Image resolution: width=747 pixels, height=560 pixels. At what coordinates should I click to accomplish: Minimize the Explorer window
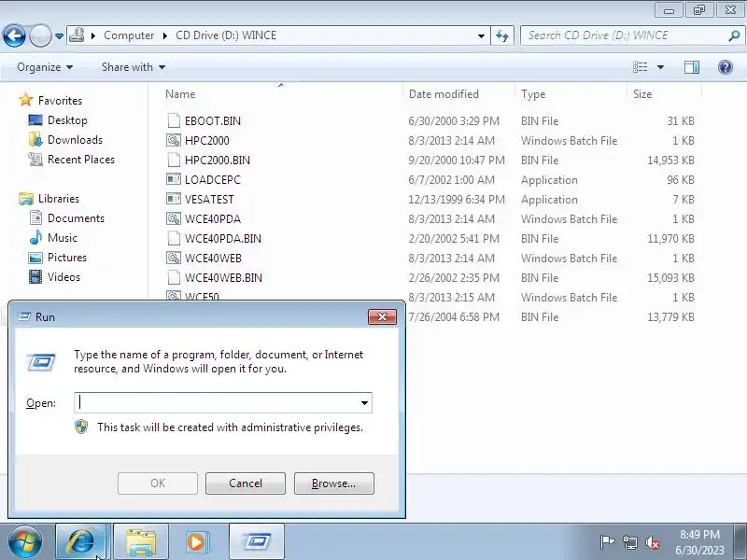(669, 10)
